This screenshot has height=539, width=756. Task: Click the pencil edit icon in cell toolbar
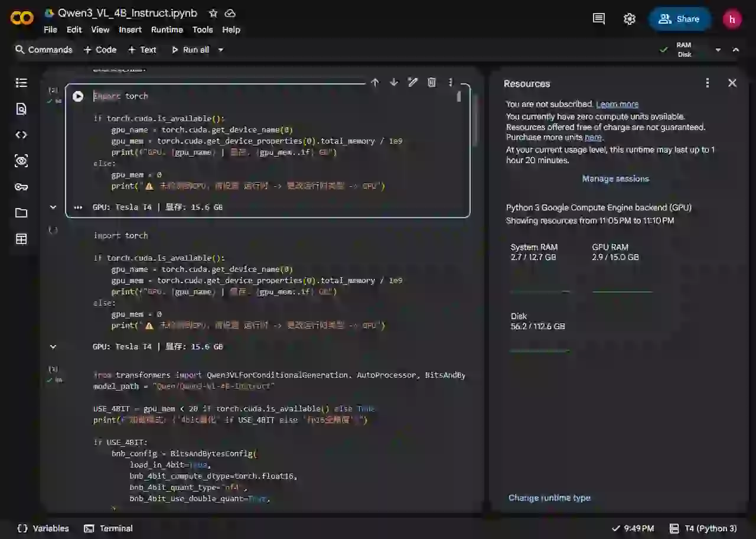click(x=413, y=83)
